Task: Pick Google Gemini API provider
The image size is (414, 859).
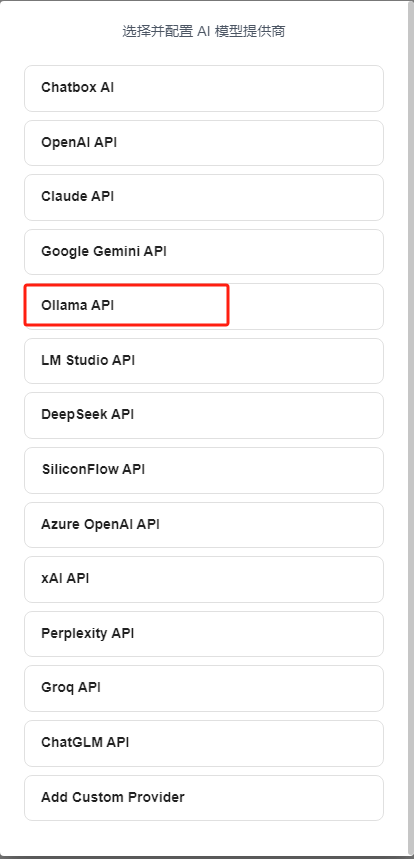Action: pyautogui.click(x=204, y=252)
